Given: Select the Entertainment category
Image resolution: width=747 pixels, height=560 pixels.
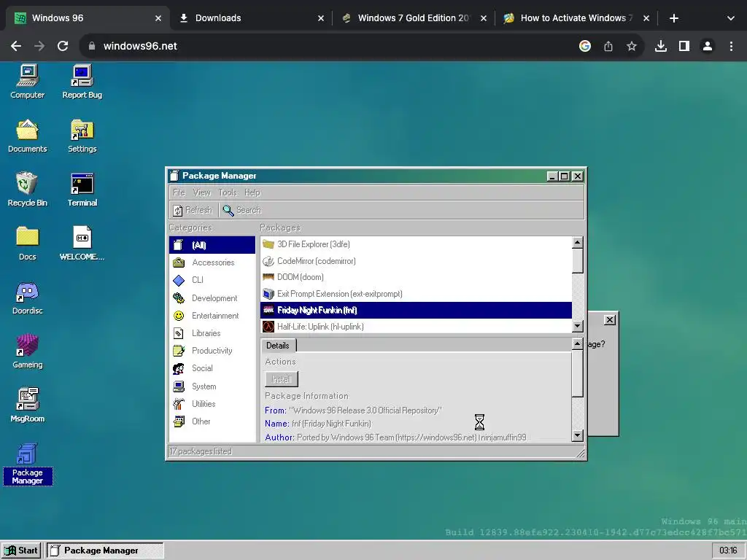Looking at the screenshot, I should (x=212, y=316).
